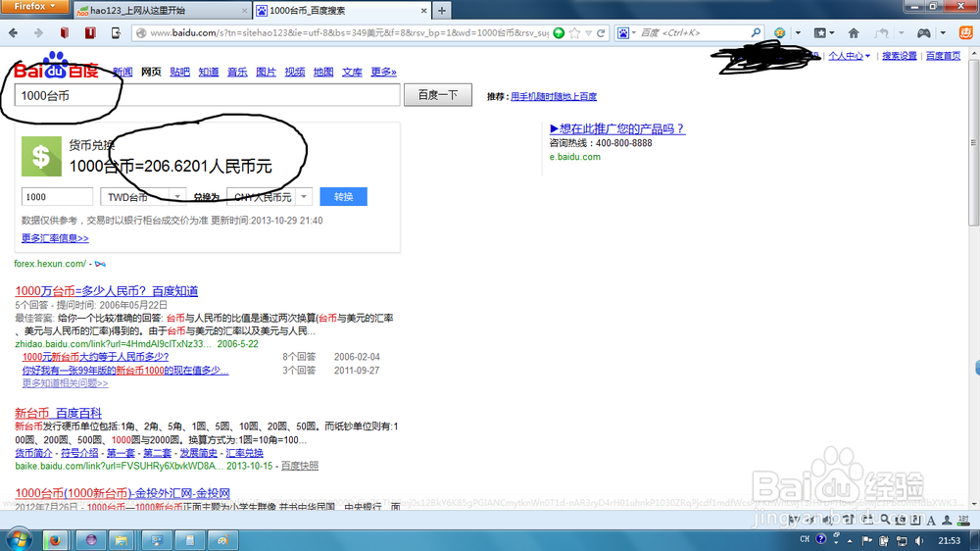The height and width of the screenshot is (551, 980).
Task: Open the 地图 Baidu category
Action: (x=323, y=72)
